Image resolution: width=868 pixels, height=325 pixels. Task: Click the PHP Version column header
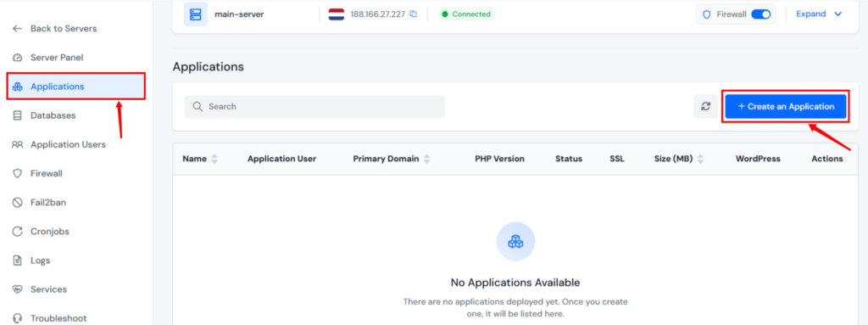(499, 159)
